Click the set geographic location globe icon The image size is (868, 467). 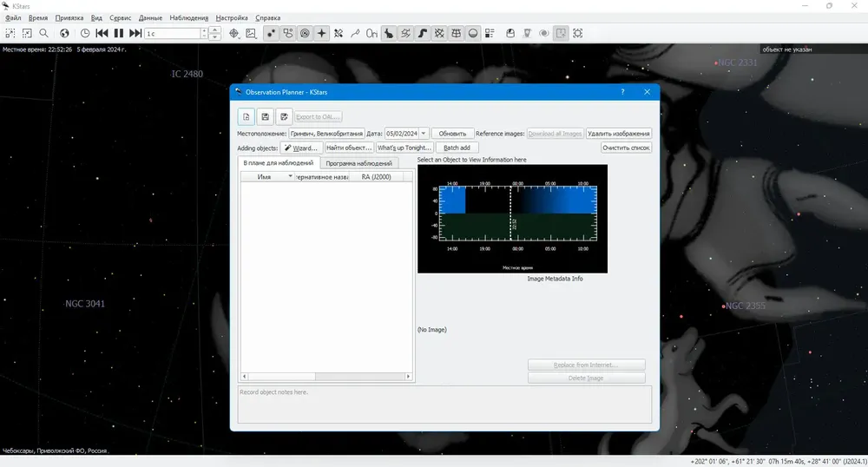[x=65, y=33]
